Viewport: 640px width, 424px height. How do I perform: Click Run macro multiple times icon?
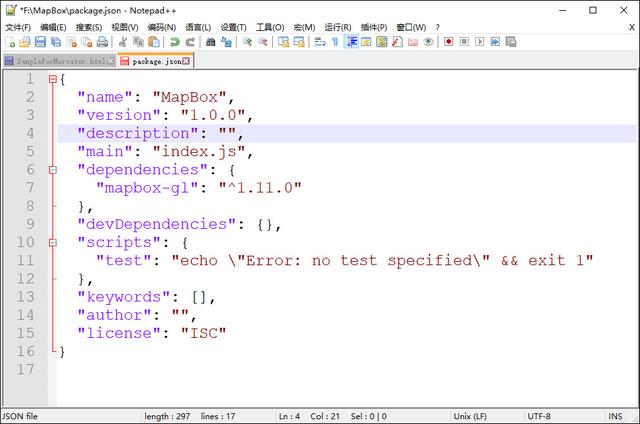[x=495, y=42]
